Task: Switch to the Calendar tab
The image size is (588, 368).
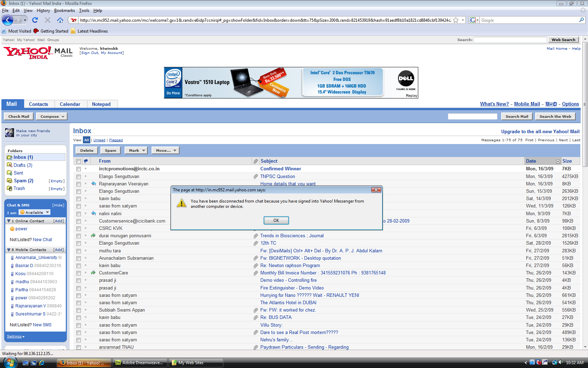Action: [x=70, y=104]
